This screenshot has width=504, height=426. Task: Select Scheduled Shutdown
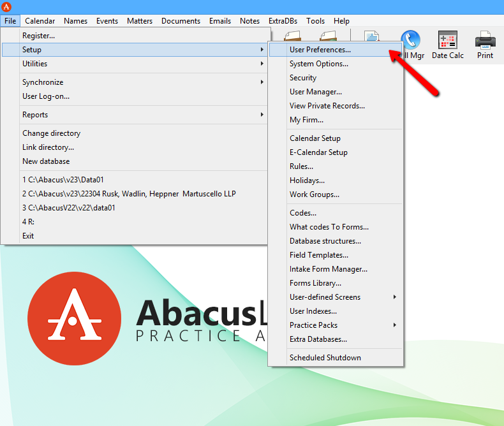336,358
